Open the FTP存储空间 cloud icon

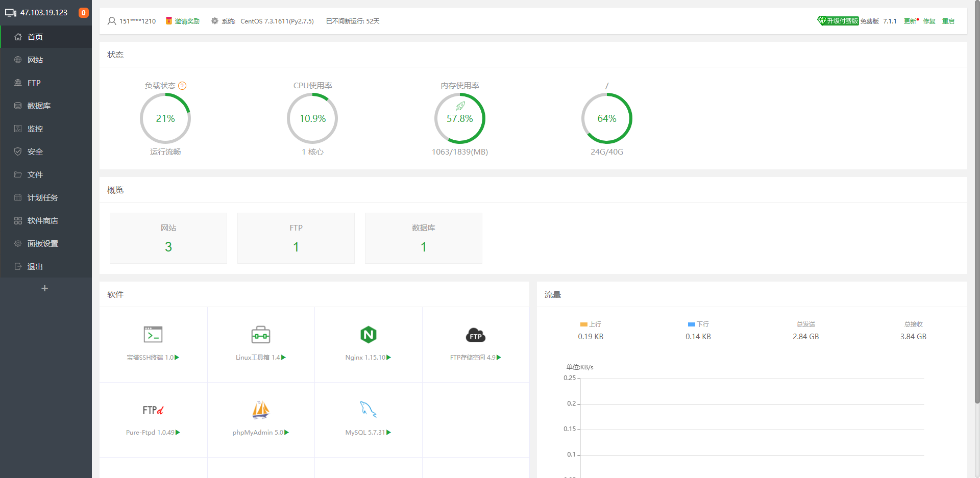[476, 335]
